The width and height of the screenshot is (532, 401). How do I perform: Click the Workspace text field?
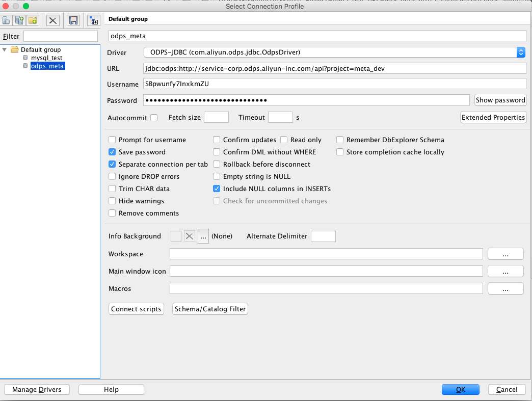[326, 254]
